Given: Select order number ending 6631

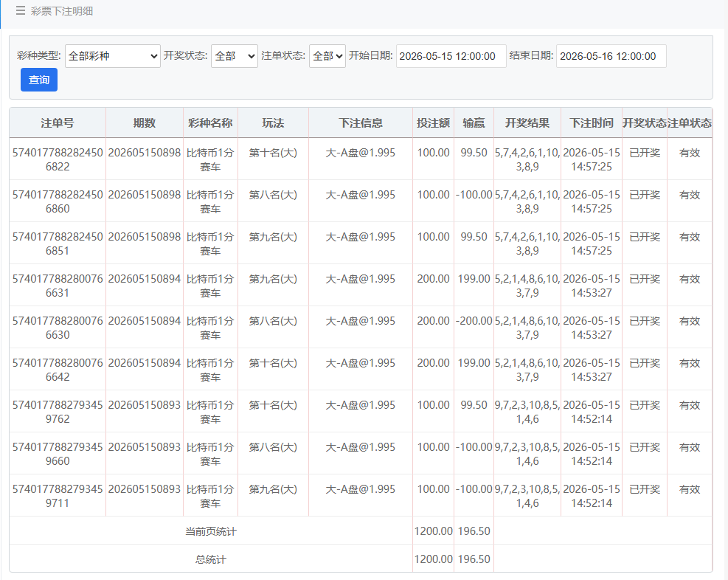Looking at the screenshot, I should (x=58, y=286).
